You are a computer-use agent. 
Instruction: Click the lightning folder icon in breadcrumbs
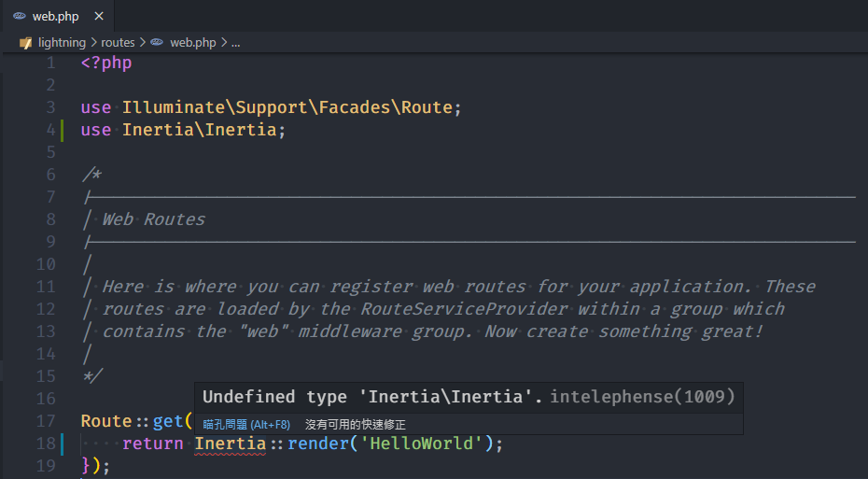click(26, 43)
